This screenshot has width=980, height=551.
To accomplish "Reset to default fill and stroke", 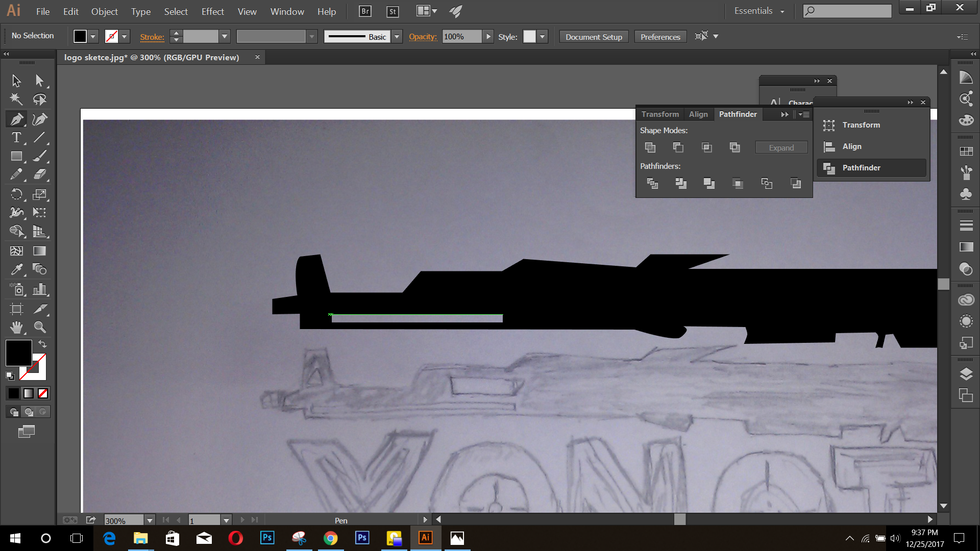I will tap(10, 376).
